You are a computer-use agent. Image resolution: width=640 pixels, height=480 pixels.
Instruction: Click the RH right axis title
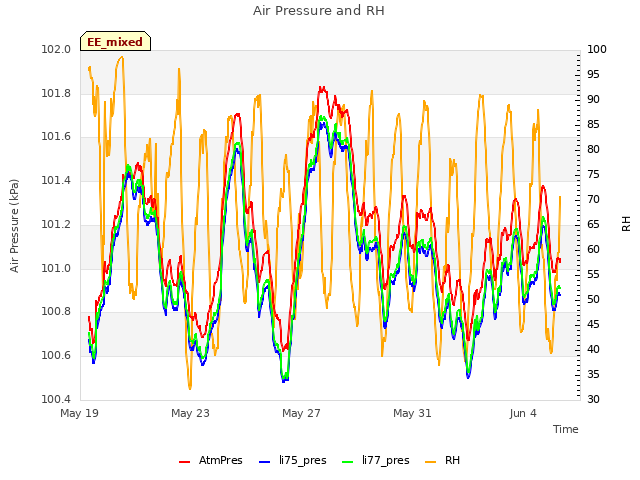tap(626, 224)
